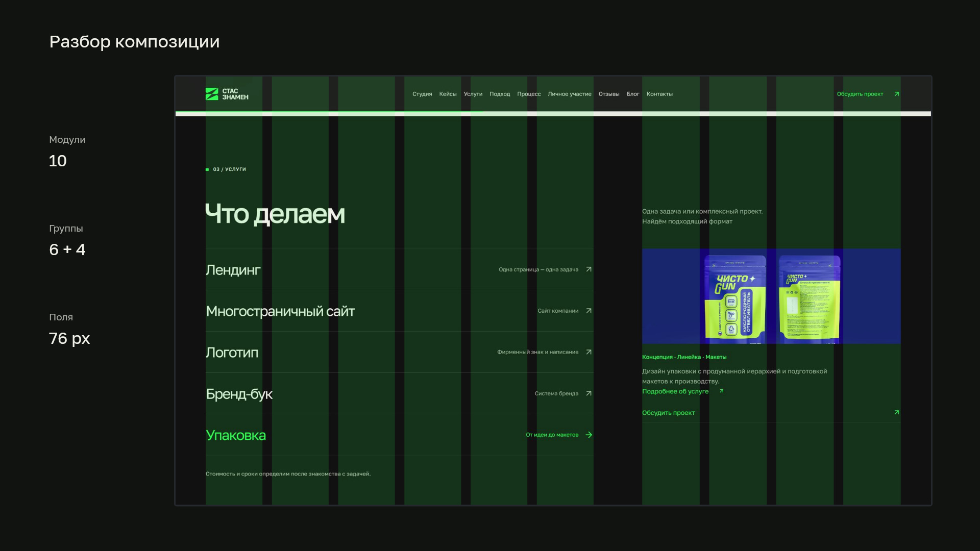
Task: Click the Обсудить проект link under packaging description
Action: (x=669, y=413)
